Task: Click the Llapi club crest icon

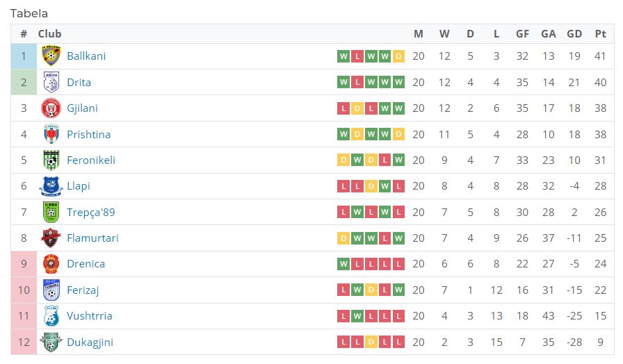Action: point(51,186)
